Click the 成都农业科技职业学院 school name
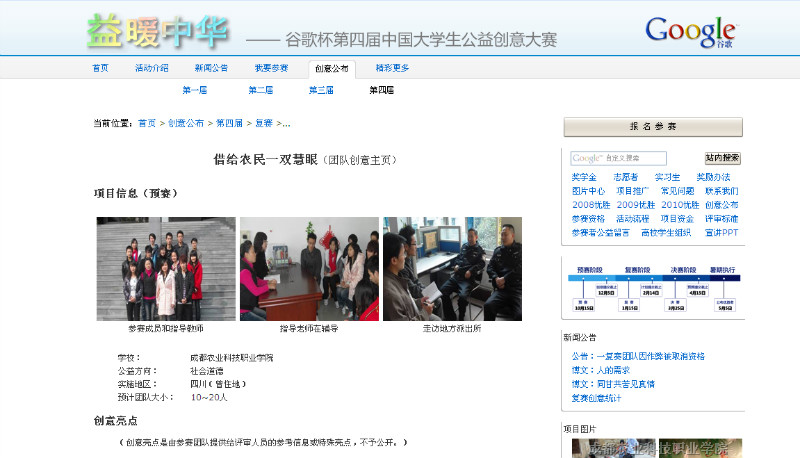 point(232,358)
